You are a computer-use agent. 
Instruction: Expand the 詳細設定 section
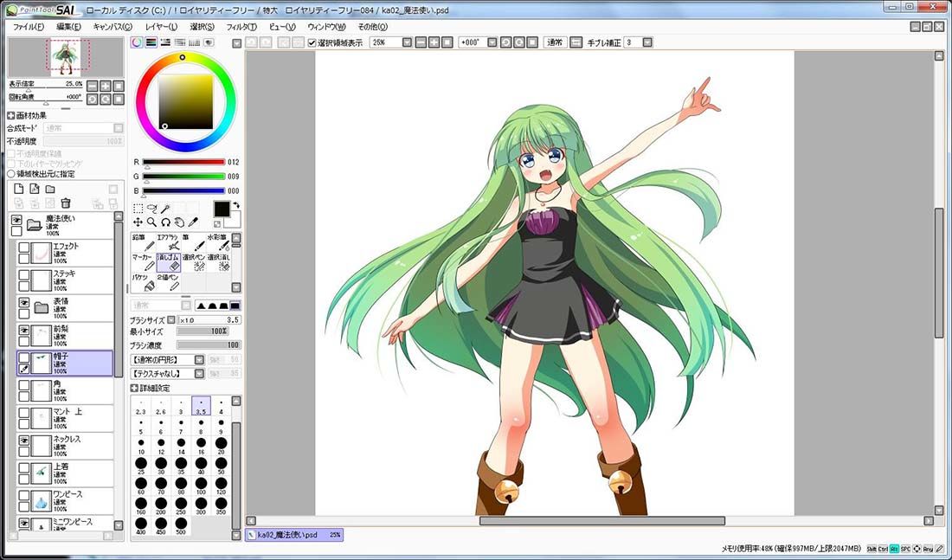click(134, 388)
